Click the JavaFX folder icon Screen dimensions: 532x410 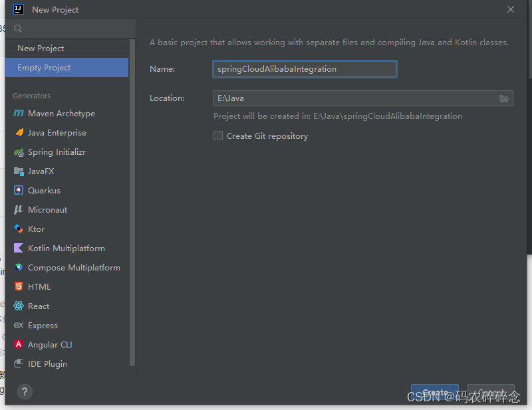coord(19,171)
